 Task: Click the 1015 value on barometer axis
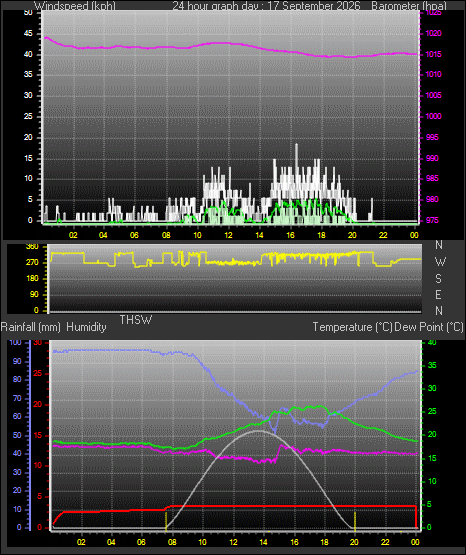[x=433, y=54]
